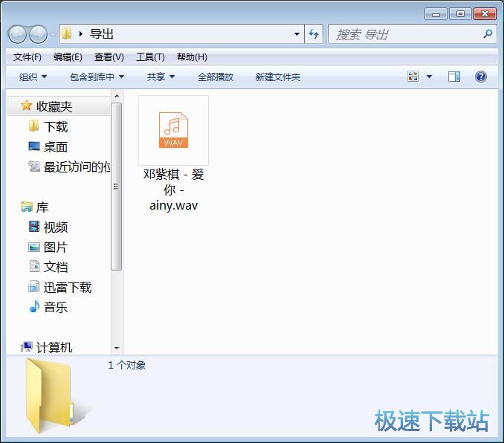Viewport: 504px width, 443px height.
Task: Open the 包含到库中 dropdown
Action: (x=97, y=77)
